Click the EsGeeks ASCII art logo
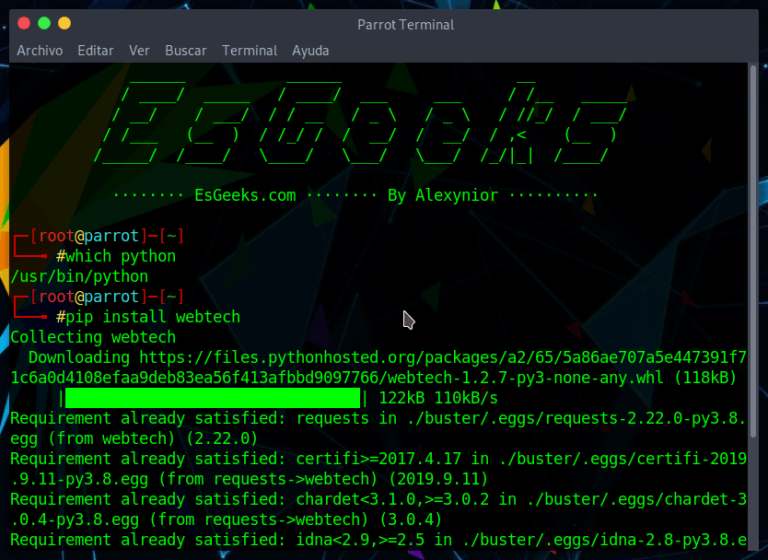 [x=360, y=122]
